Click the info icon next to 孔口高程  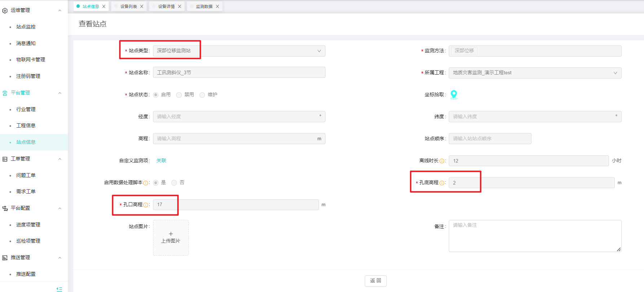coord(146,205)
